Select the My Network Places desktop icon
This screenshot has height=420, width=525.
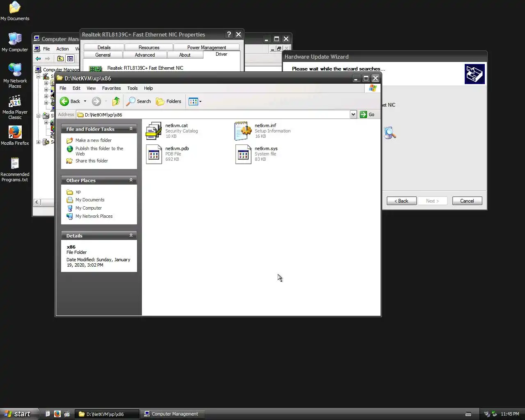(x=15, y=76)
